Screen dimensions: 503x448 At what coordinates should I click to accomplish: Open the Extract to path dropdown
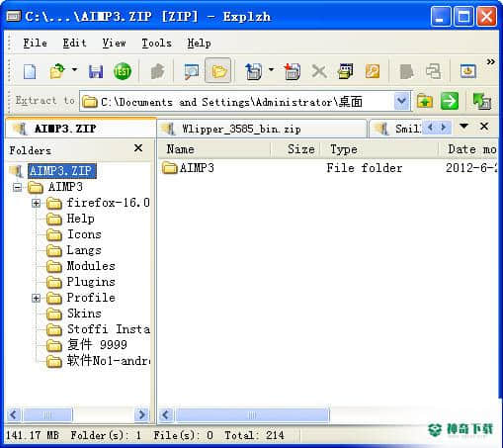coord(401,101)
